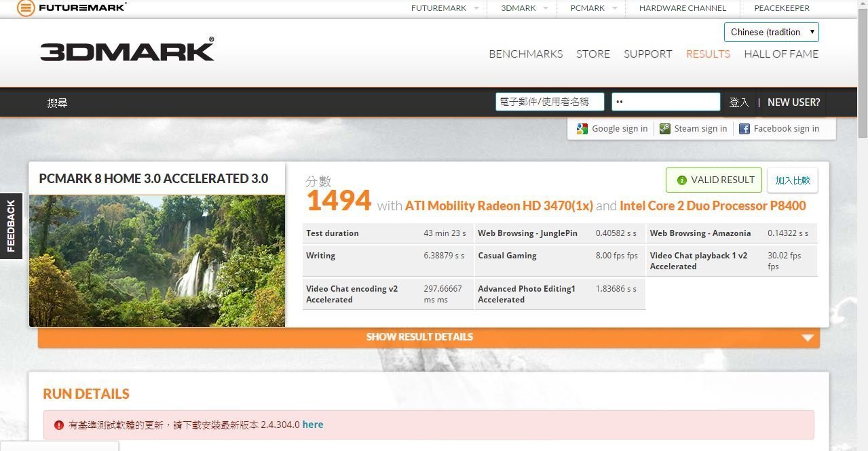Click the score value 1494
The width and height of the screenshot is (868, 451).
(x=339, y=201)
